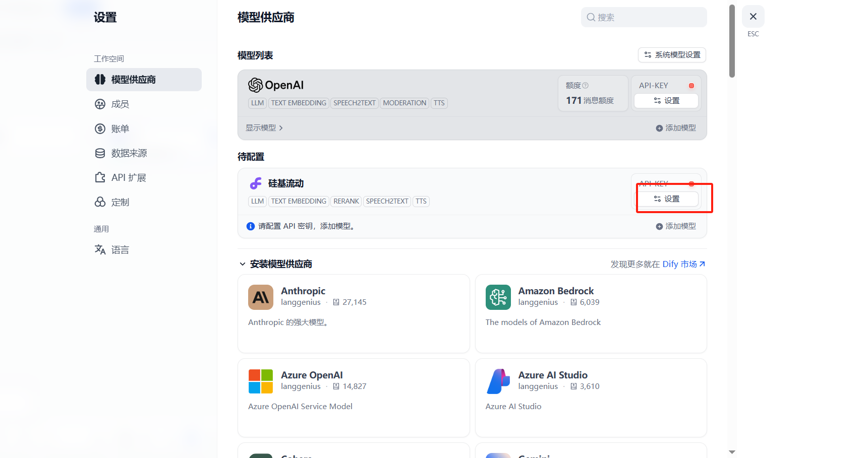Image resolution: width=868 pixels, height=458 pixels.
Task: Collapse the 安装模型供应商 section
Action: point(275,264)
